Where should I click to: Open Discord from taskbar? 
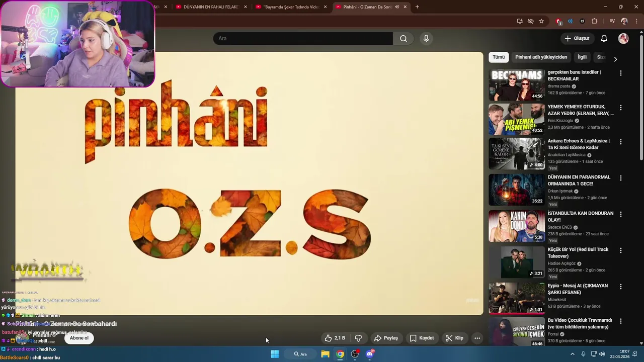tap(370, 354)
